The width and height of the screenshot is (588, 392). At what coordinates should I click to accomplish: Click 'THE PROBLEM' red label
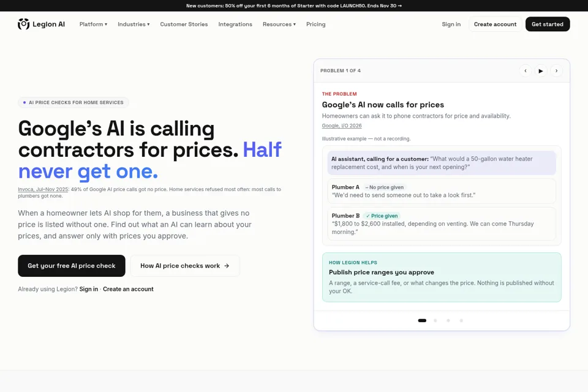339,94
